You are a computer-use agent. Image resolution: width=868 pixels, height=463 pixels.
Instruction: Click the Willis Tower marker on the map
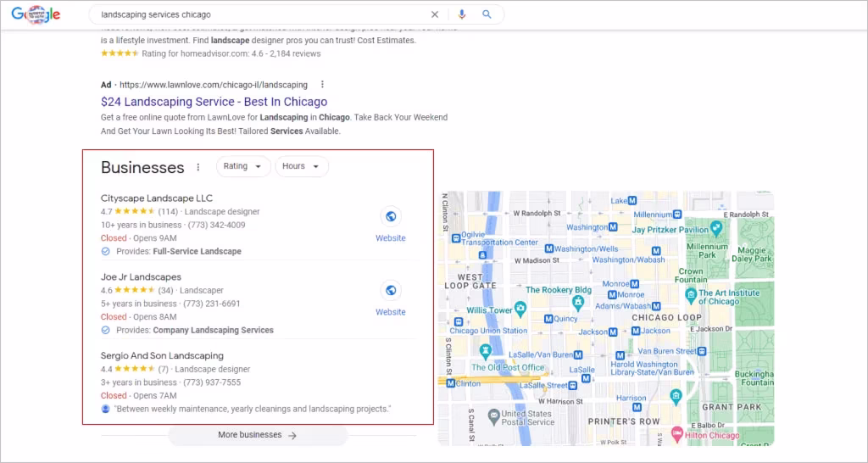[x=520, y=307]
